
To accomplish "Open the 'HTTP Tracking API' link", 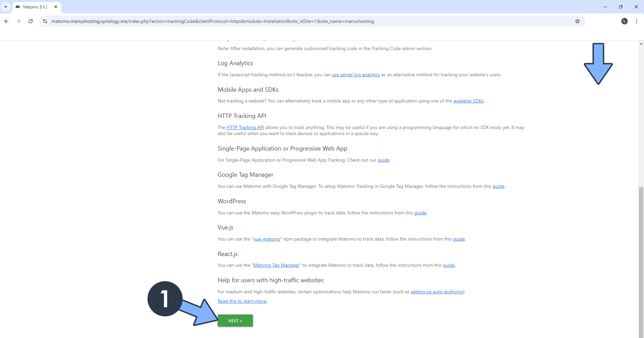I will point(245,128).
